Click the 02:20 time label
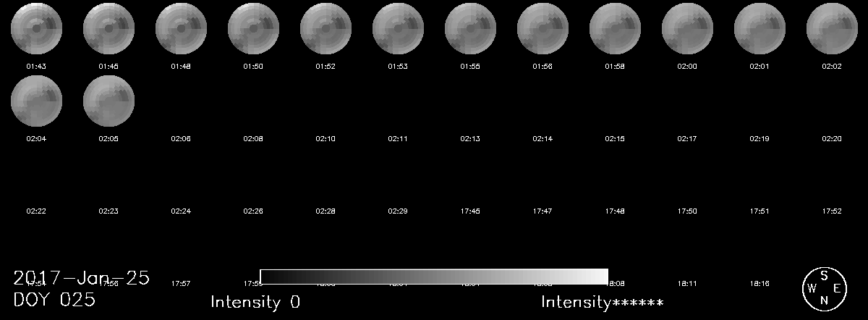This screenshot has height=320, width=868. 832,138
